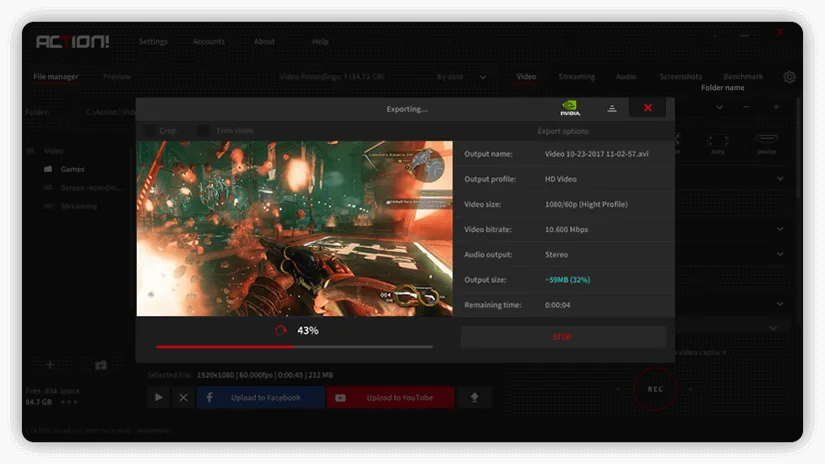Toggle the Crop checkbox
Image resolution: width=825 pixels, height=464 pixels.
(150, 130)
